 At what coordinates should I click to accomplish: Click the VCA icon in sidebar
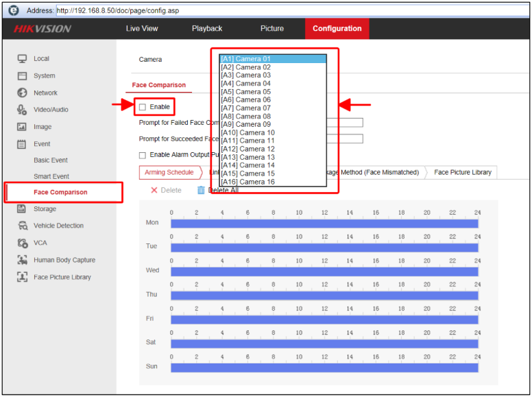(22, 243)
